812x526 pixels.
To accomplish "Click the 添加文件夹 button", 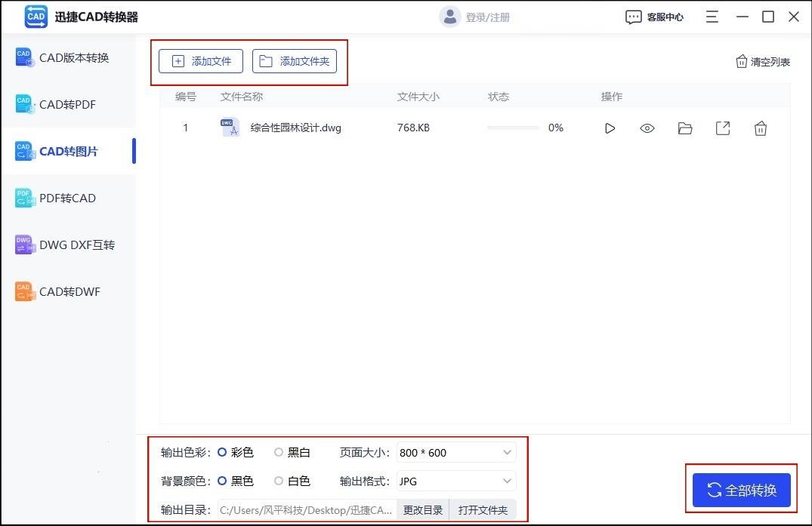I will 295,61.
